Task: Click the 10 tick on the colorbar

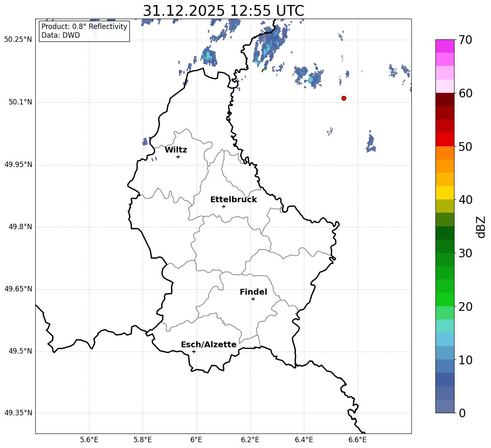Action: pyautogui.click(x=465, y=360)
